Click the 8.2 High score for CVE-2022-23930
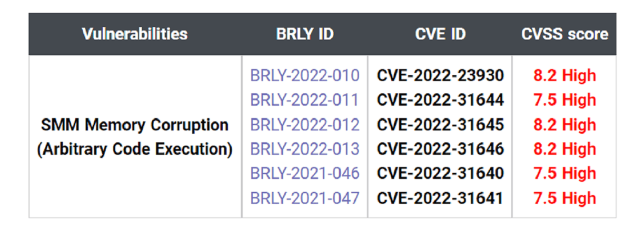 [565, 75]
